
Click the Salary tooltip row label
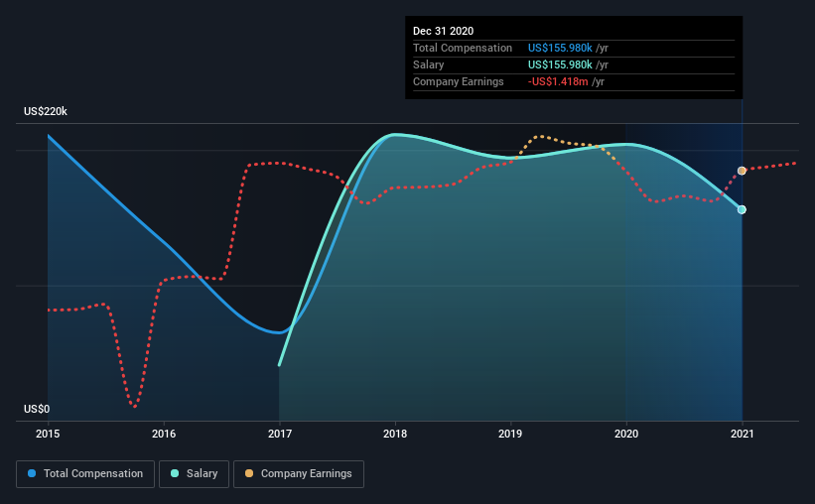click(428, 64)
